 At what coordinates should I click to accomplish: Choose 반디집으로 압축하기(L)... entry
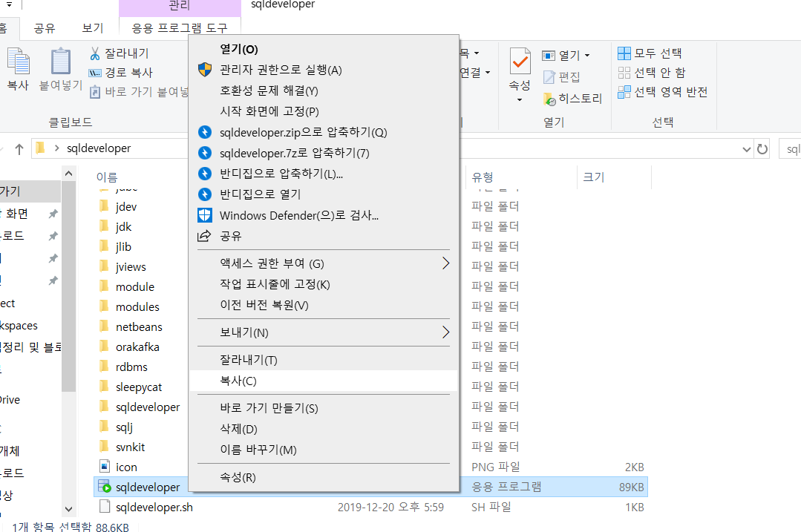coord(324,174)
